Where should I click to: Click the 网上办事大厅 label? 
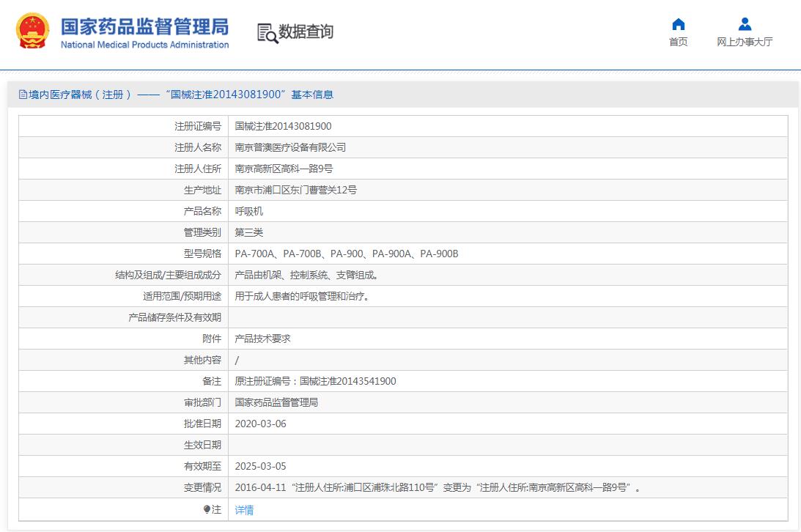745,42
